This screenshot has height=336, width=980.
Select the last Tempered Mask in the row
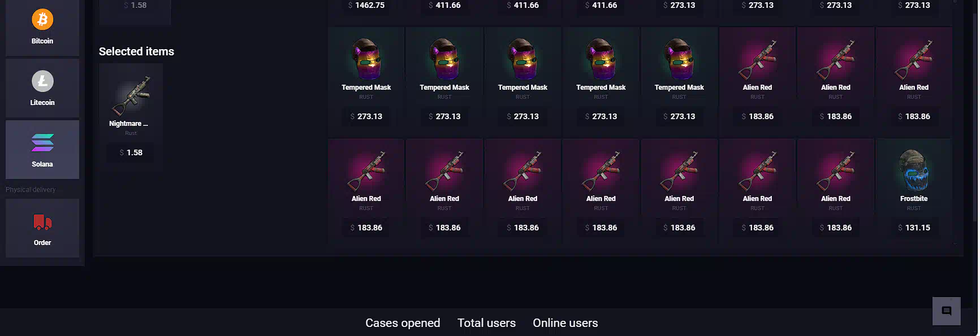[x=679, y=80]
